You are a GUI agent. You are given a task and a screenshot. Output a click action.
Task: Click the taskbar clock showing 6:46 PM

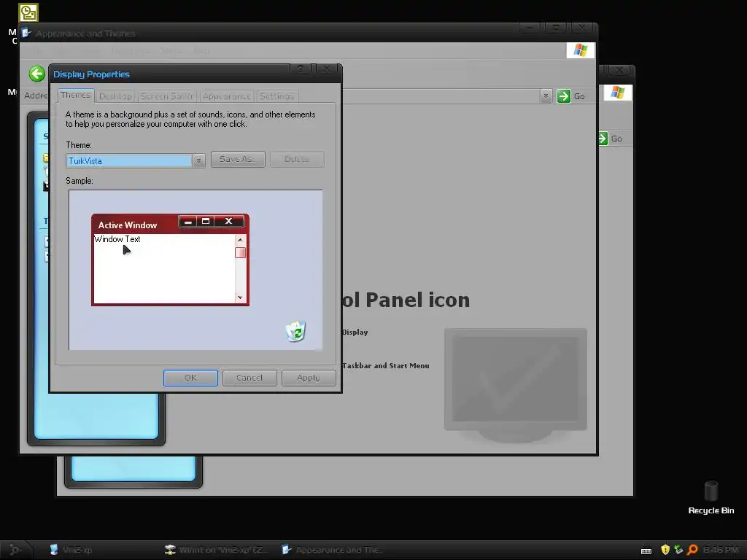pyautogui.click(x=720, y=550)
